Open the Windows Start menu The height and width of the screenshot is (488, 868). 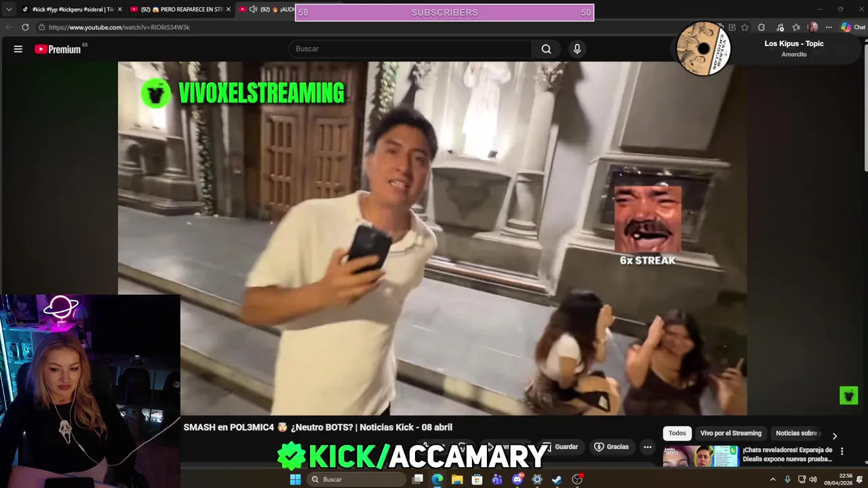[x=295, y=479]
